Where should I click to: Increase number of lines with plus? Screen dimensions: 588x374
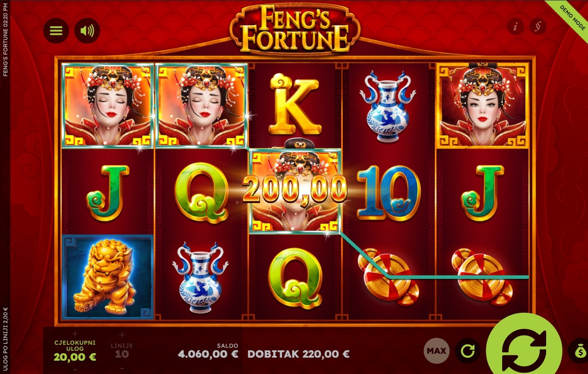(122, 335)
